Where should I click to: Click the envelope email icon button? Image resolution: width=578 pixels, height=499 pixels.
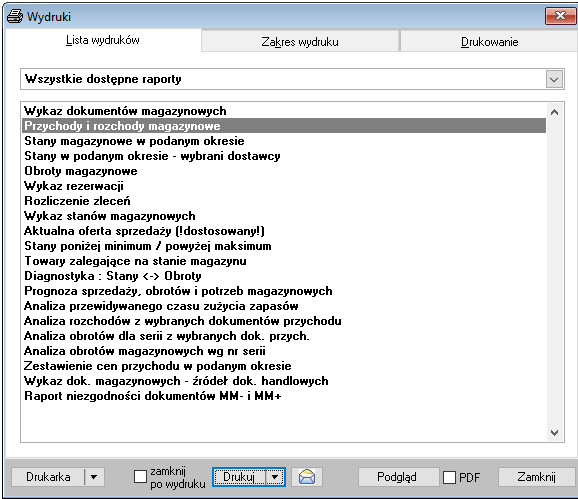point(307,477)
